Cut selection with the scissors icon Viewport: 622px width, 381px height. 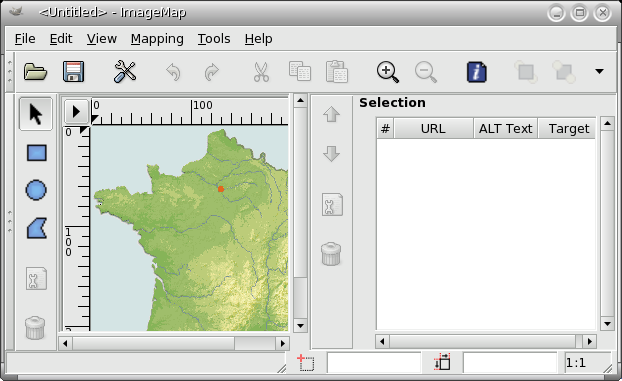261,72
